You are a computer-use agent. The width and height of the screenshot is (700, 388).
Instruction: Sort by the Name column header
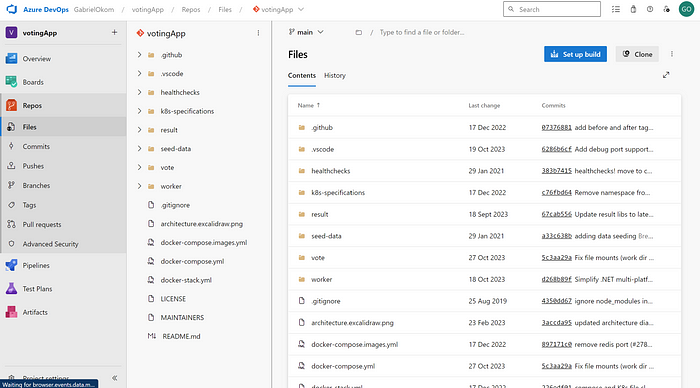[x=309, y=105]
